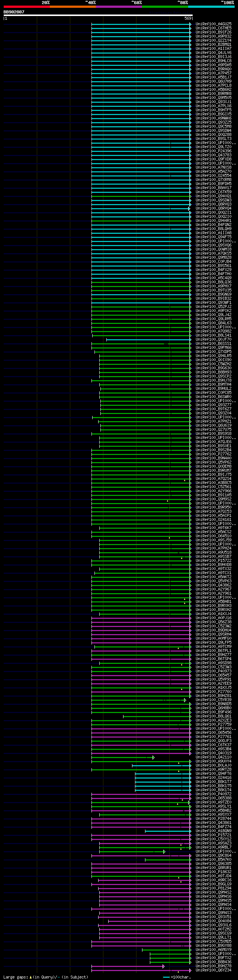Click the UniRef100_A7NXS8 label
This screenshot has width=238, height=980.
(x=213, y=168)
